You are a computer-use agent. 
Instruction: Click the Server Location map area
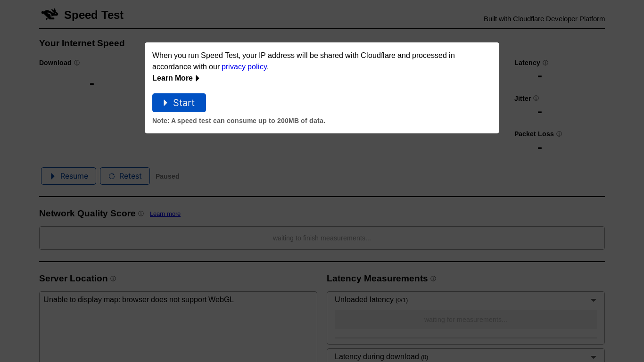pos(178,330)
